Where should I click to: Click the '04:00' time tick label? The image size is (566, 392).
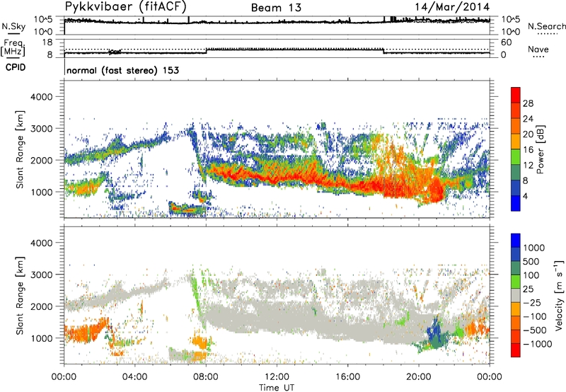[x=135, y=377]
